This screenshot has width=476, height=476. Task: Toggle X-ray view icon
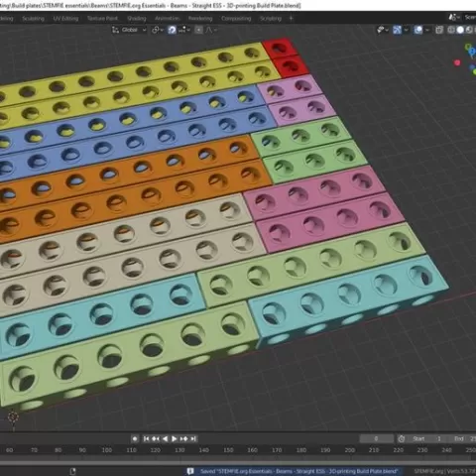[x=439, y=30]
